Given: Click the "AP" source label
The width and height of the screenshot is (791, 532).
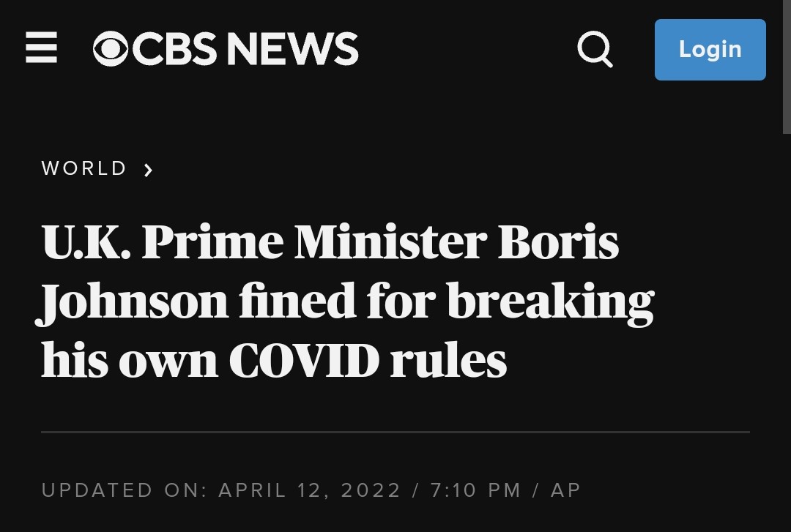Looking at the screenshot, I should click(x=565, y=490).
